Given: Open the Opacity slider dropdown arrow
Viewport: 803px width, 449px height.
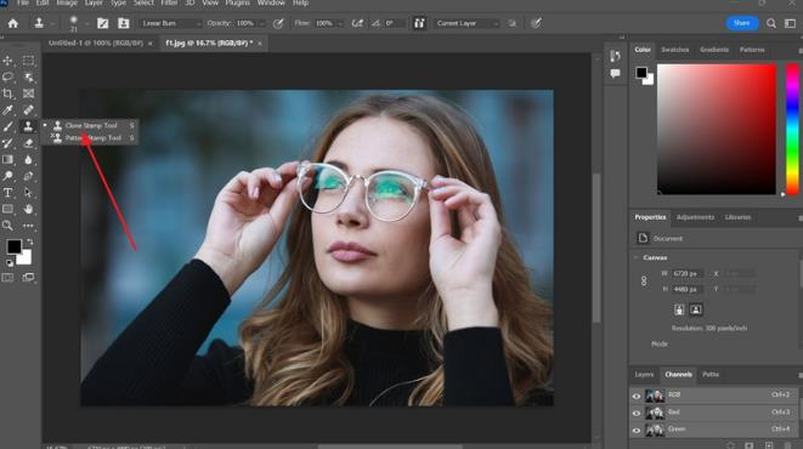Looking at the screenshot, I should (262, 24).
